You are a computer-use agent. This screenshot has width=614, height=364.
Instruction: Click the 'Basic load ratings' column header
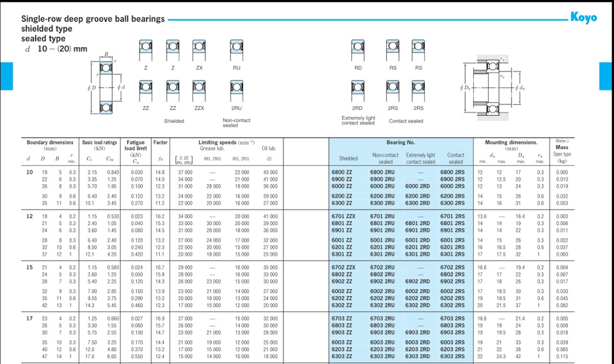pyautogui.click(x=100, y=143)
